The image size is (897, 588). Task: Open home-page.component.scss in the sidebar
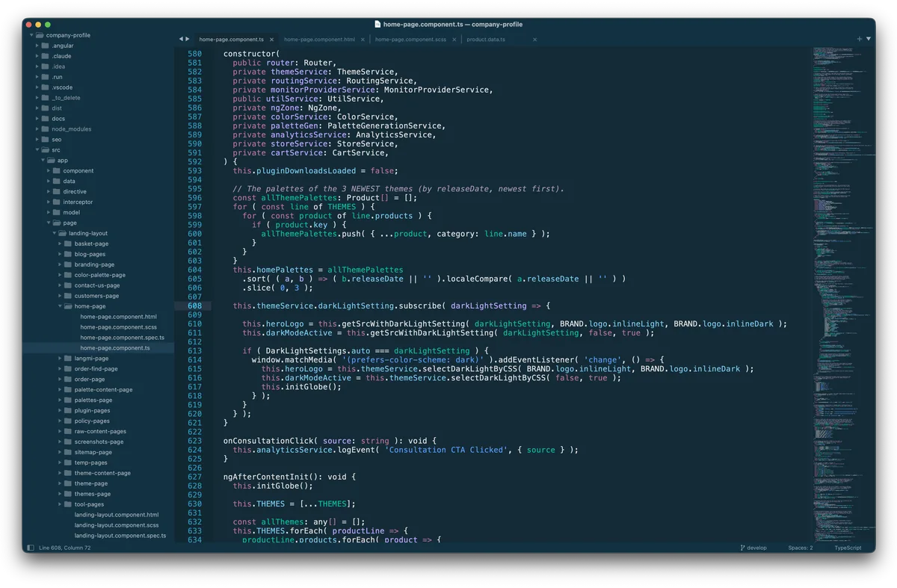point(118,327)
